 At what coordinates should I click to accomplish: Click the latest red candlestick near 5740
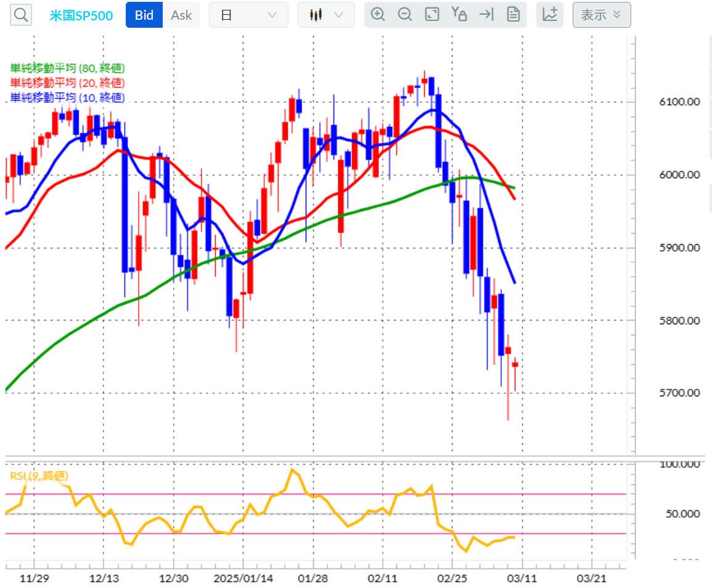coord(515,365)
